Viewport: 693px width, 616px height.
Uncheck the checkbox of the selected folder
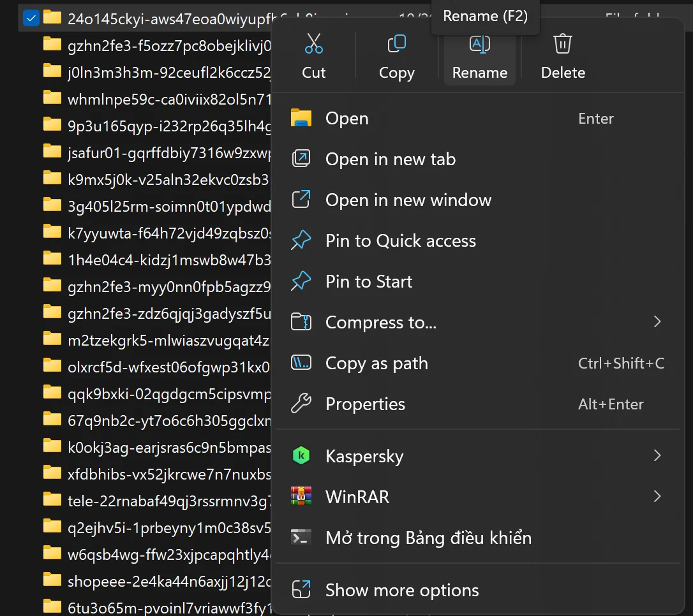(x=31, y=18)
